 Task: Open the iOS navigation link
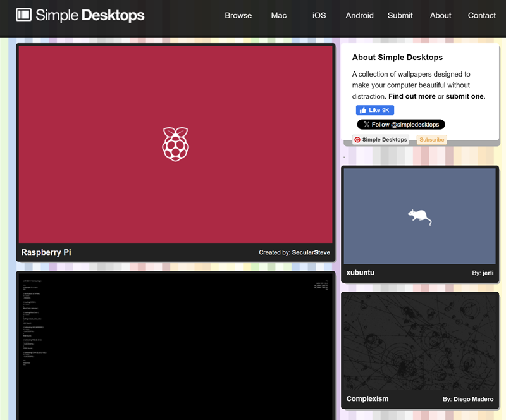pyautogui.click(x=319, y=15)
